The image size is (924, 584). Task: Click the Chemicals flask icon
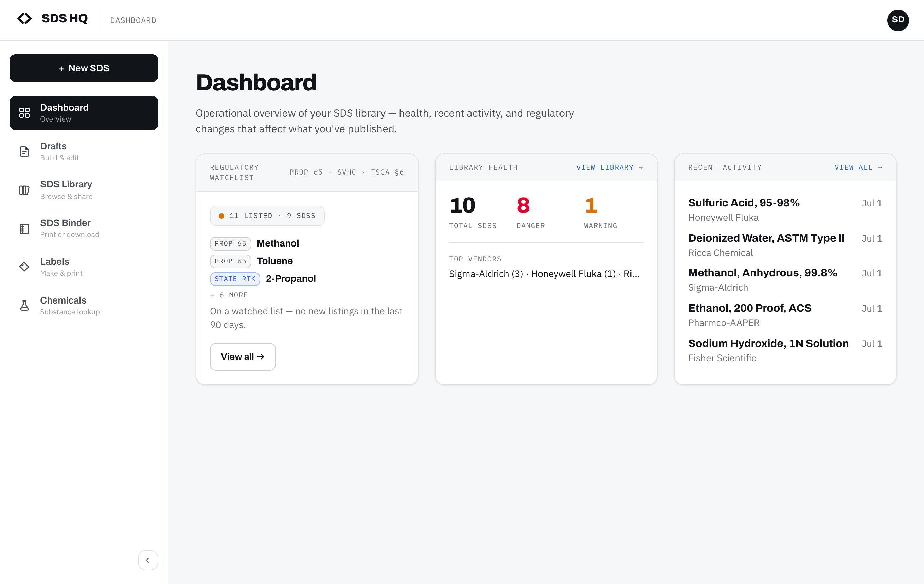24,306
